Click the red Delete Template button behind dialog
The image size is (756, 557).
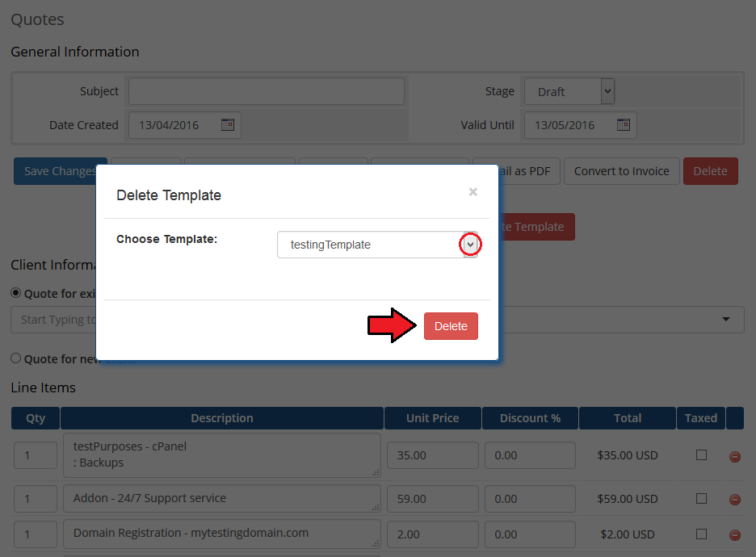click(536, 227)
